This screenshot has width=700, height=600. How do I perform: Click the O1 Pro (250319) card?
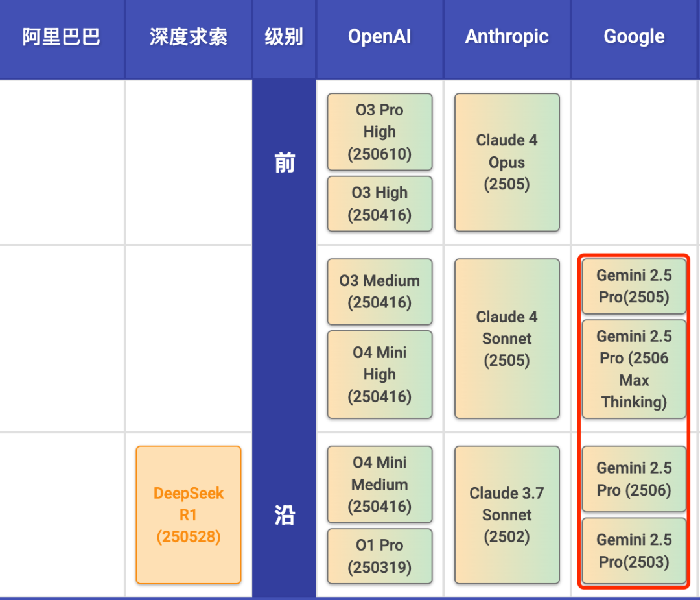(x=379, y=556)
